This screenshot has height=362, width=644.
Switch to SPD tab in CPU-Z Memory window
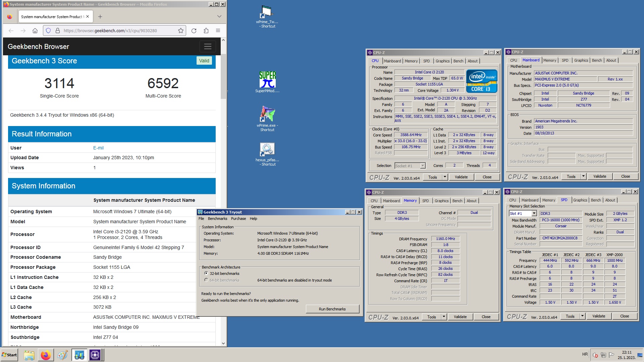tap(425, 201)
